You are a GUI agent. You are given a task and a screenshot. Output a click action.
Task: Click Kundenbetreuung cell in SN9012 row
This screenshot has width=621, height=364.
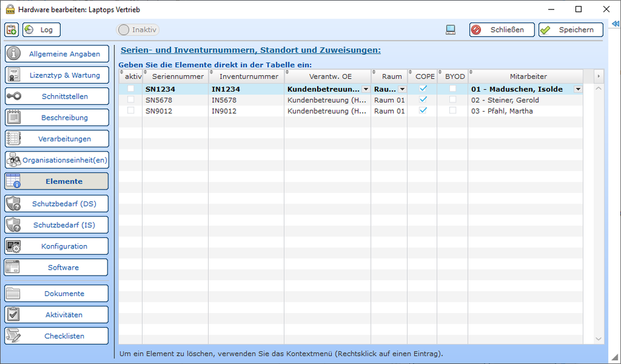point(328,111)
